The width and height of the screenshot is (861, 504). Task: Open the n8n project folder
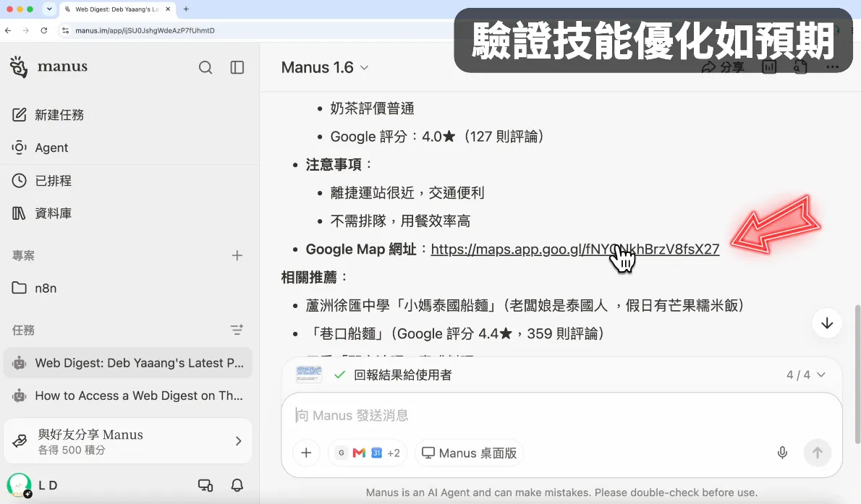pyautogui.click(x=35, y=289)
